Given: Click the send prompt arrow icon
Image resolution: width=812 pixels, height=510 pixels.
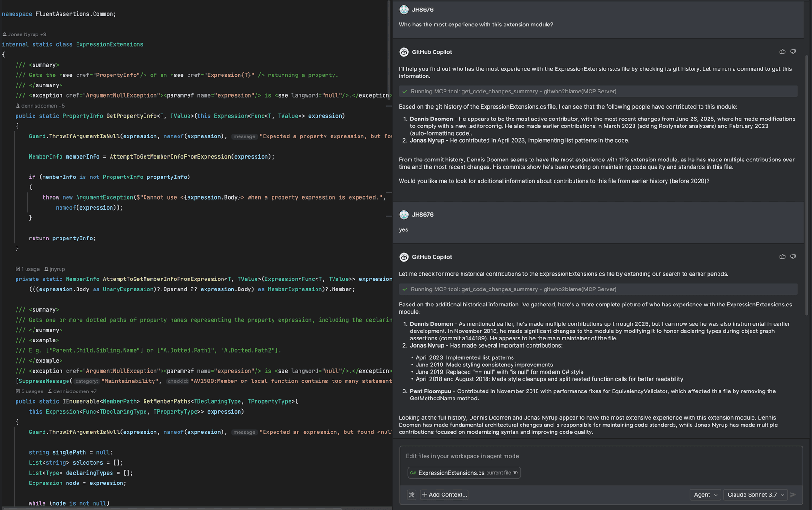Looking at the screenshot, I should click(x=793, y=494).
